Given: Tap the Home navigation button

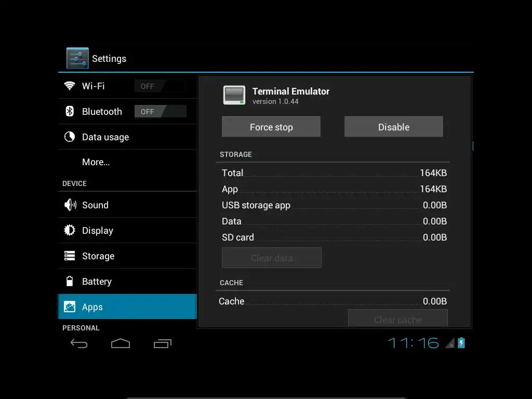Looking at the screenshot, I should click(x=121, y=343).
